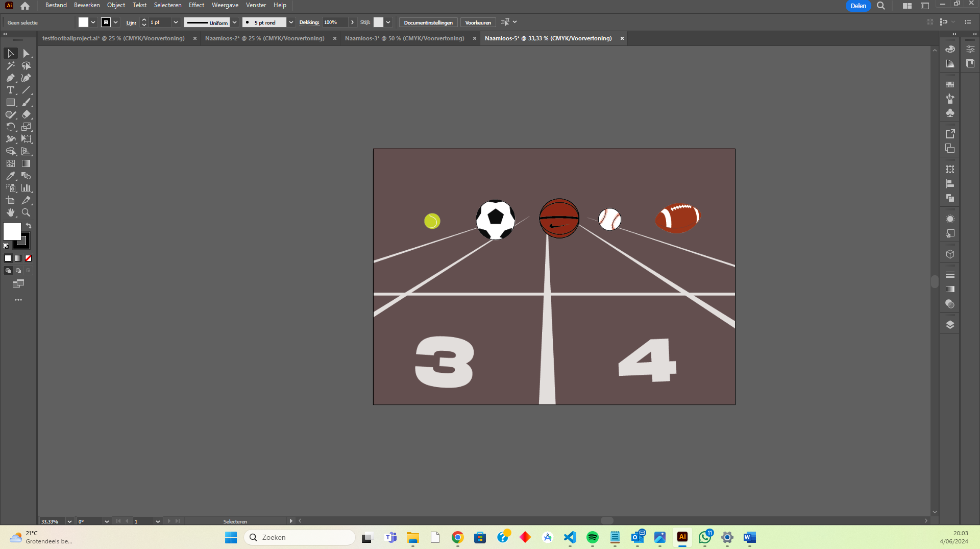Select the Gradient tool
This screenshot has width=980, height=549.
click(x=27, y=164)
